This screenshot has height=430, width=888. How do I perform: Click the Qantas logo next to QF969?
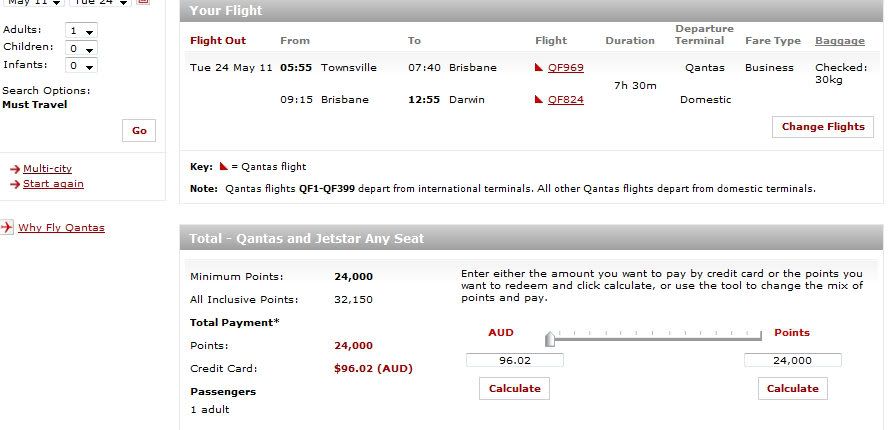tap(539, 69)
